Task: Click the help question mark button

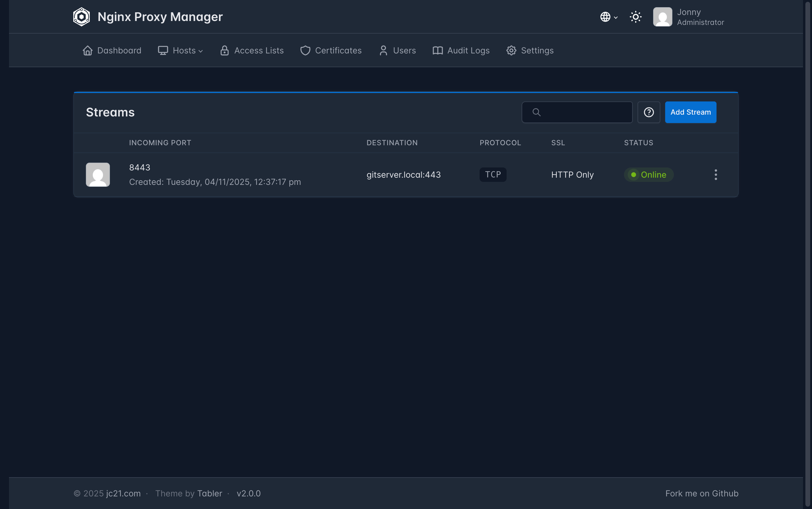Action: point(649,113)
